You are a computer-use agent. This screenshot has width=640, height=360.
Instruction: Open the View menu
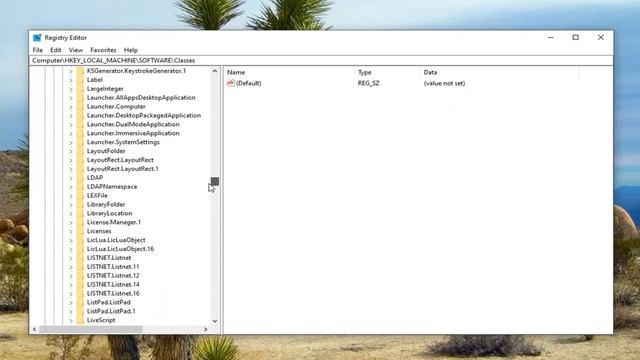(76, 50)
